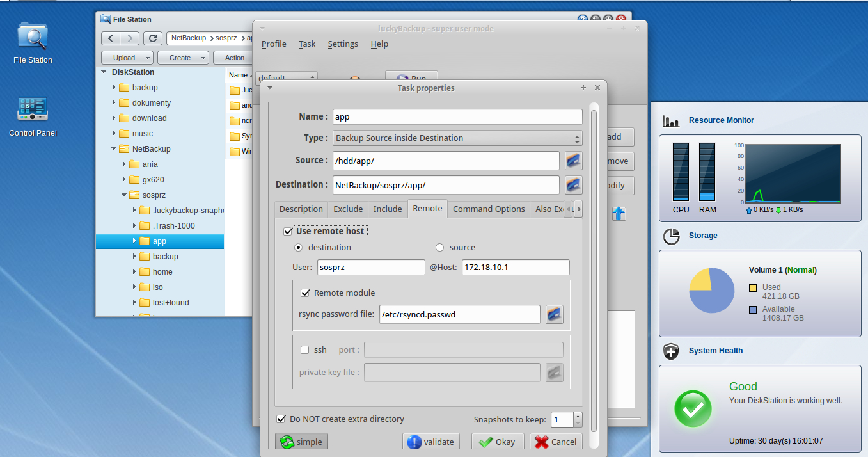Click the Storage widget pie icon

671,236
